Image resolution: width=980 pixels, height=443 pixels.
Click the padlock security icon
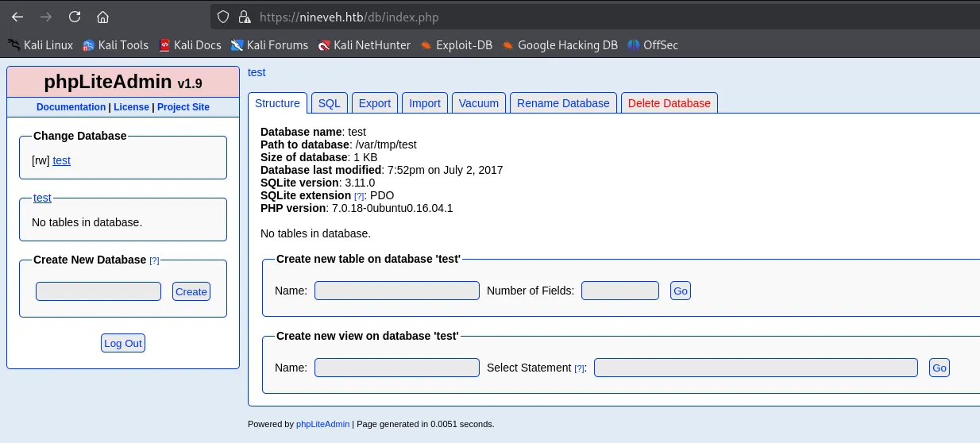pos(245,17)
